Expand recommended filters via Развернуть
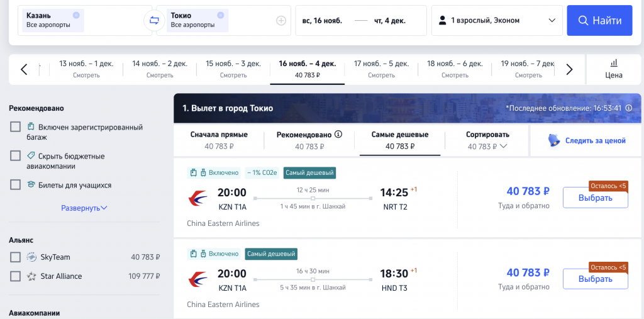This screenshot has width=644, height=319. (x=84, y=208)
